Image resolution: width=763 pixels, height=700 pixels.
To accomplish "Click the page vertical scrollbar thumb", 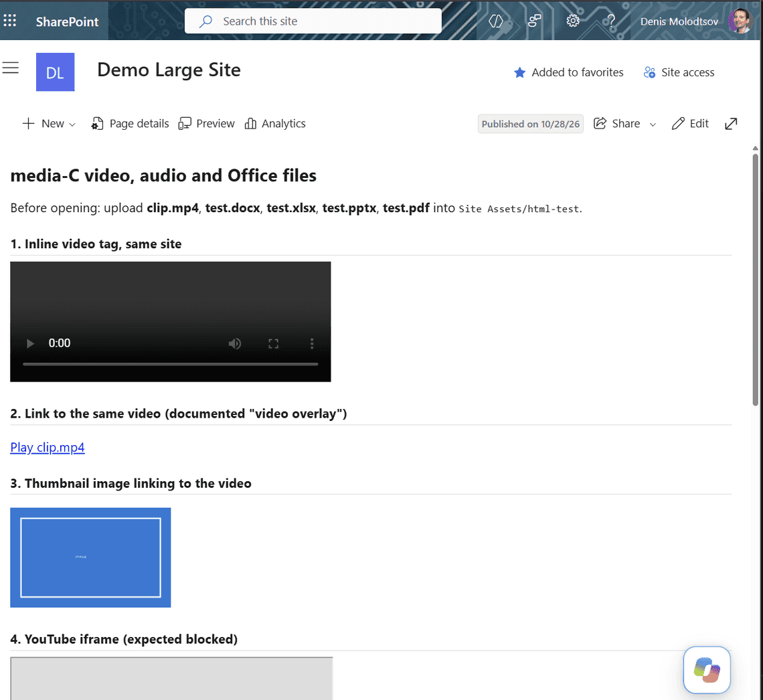I will pos(755,280).
